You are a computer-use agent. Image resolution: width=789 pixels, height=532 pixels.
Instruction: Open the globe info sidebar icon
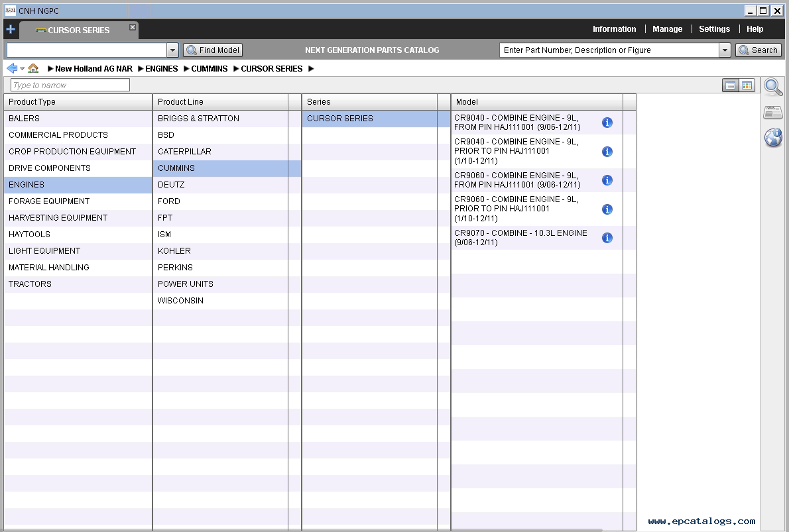(x=773, y=137)
